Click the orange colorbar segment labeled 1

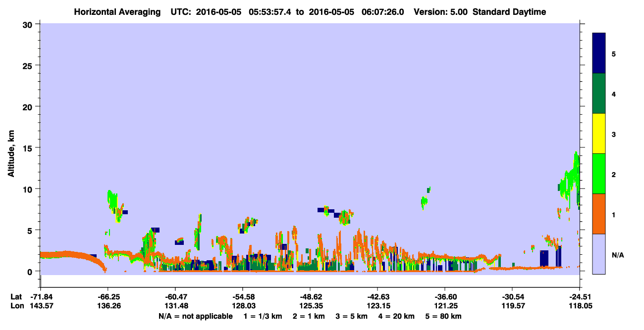click(x=599, y=214)
